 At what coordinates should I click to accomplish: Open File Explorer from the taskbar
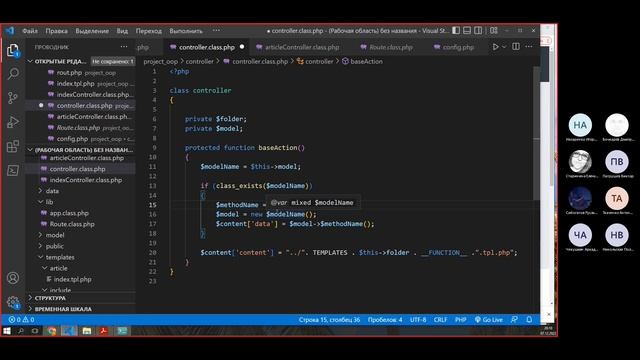point(87,331)
